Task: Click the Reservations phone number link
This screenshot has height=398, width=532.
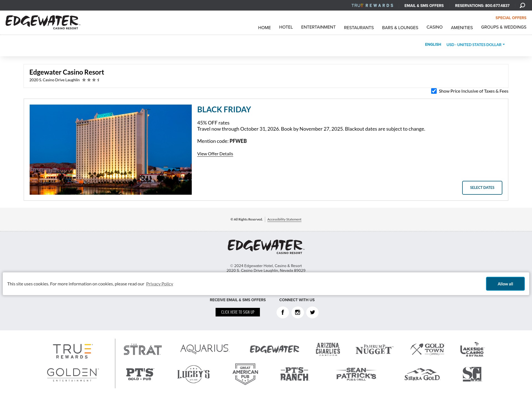Action: point(482,6)
